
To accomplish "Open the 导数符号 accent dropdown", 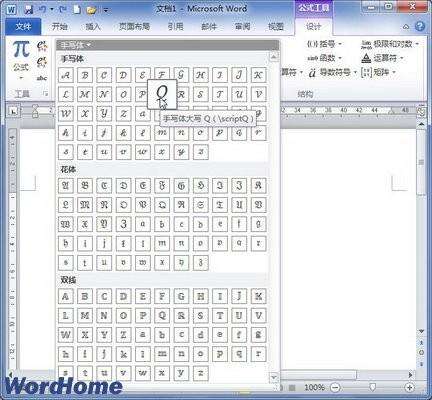I will (332, 72).
